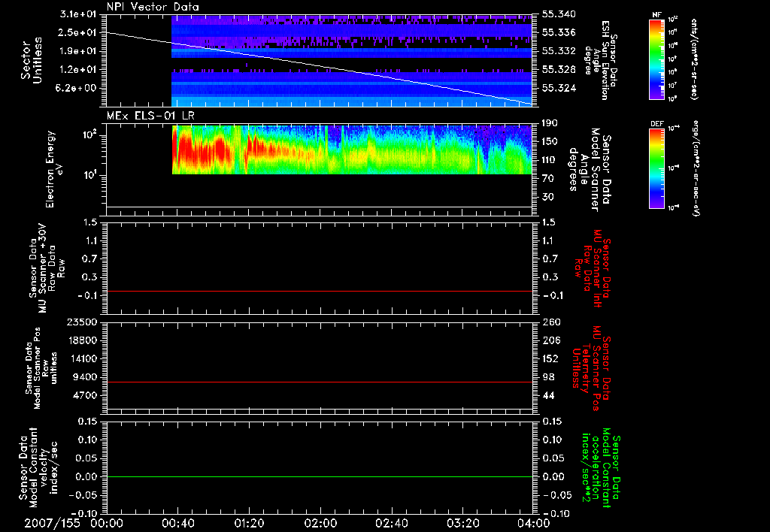The image size is (770, 532).
Task: Click the '55.328' sun elevation tick label
Action: click(559, 70)
